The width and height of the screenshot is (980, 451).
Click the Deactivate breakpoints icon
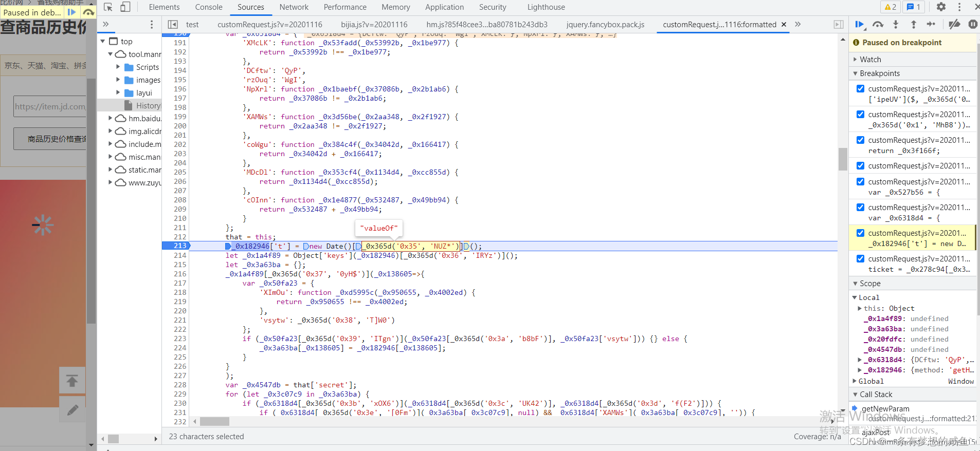tap(954, 24)
